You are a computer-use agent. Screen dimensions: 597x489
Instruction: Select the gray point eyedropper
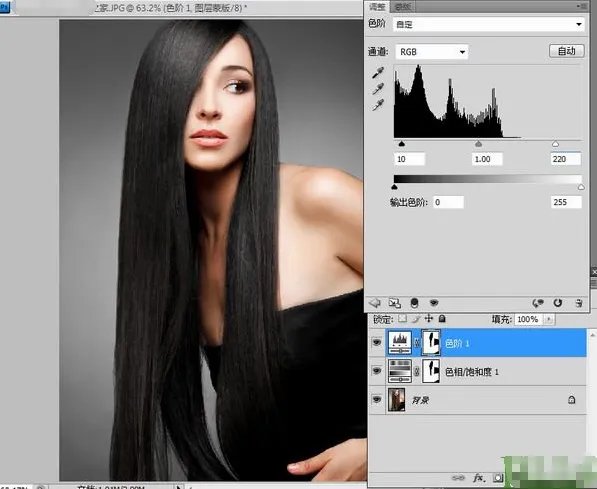(x=378, y=89)
